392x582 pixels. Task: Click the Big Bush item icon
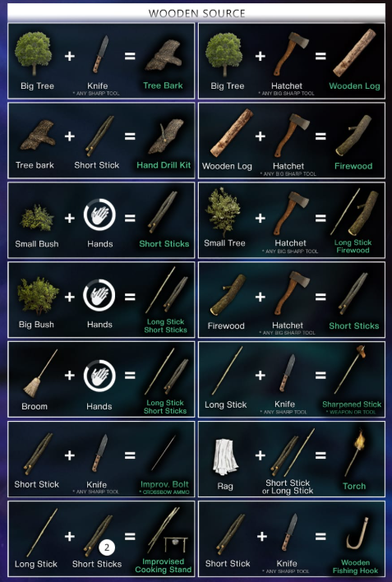[38, 297]
